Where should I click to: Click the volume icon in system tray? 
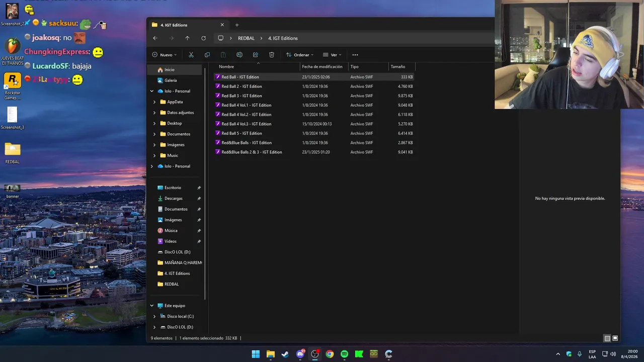coord(613,354)
